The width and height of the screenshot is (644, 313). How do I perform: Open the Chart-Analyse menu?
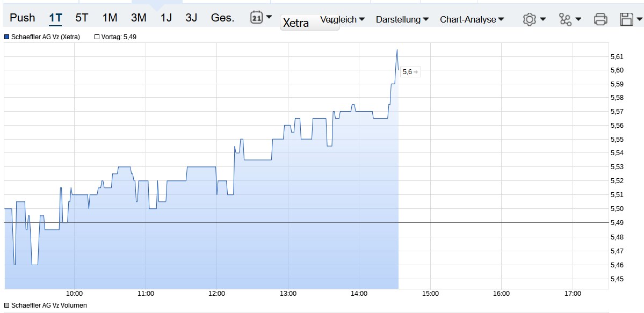pyautogui.click(x=472, y=19)
